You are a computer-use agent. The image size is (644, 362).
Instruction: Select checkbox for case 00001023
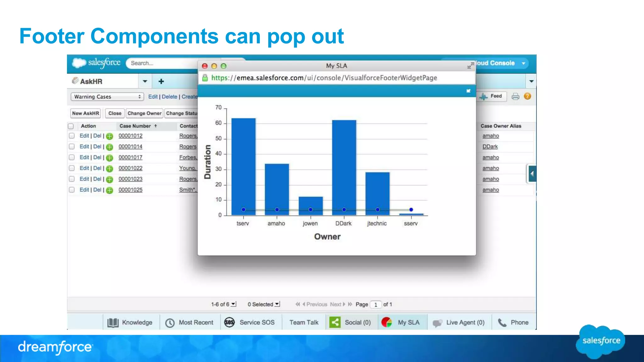[x=72, y=179]
